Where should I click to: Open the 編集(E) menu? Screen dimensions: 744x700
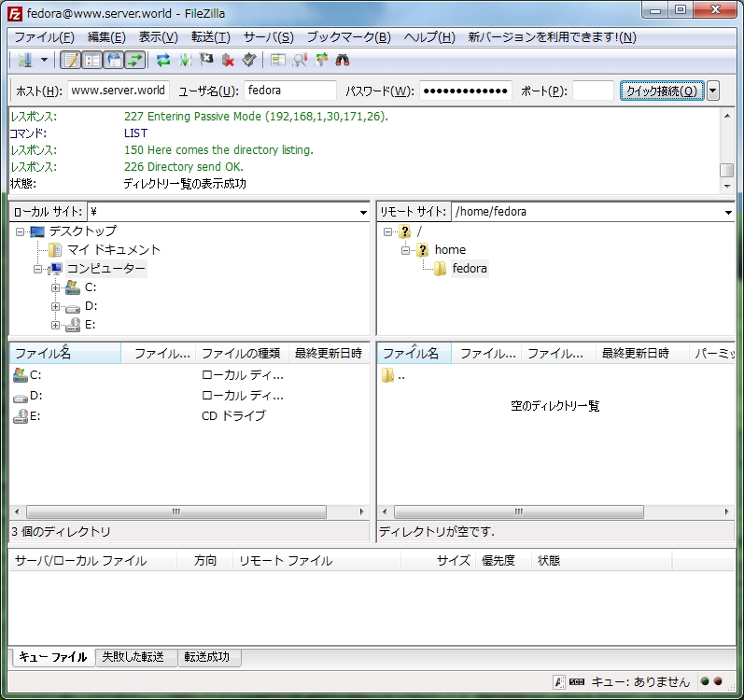point(106,37)
